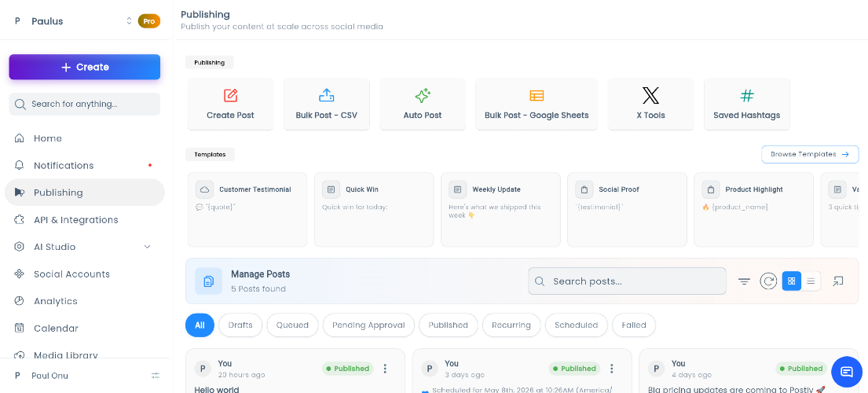This screenshot has height=393, width=868.
Task: Select the Failed filter tab
Action: 634,325
